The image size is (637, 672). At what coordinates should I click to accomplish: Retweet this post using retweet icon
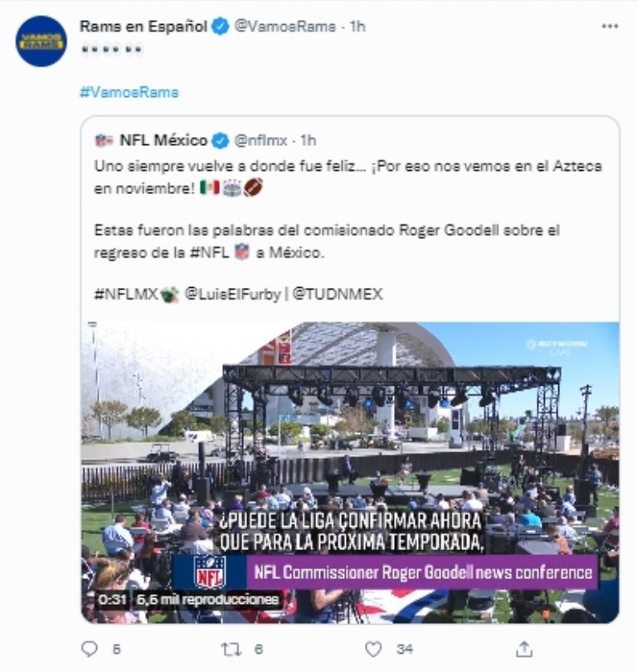click(231, 650)
